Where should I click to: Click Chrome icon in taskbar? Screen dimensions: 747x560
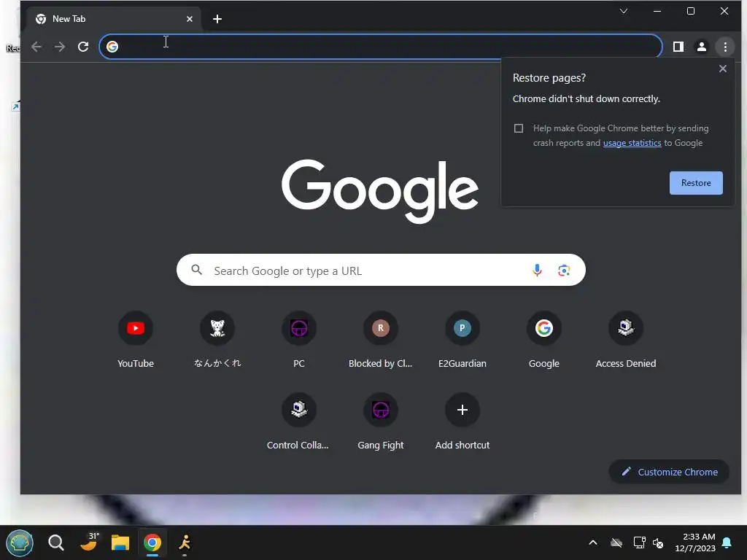[x=152, y=542]
